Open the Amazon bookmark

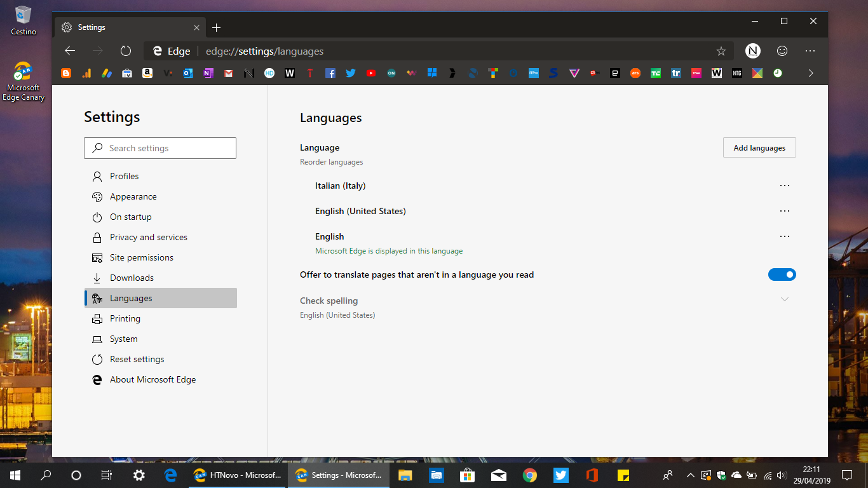tap(147, 73)
